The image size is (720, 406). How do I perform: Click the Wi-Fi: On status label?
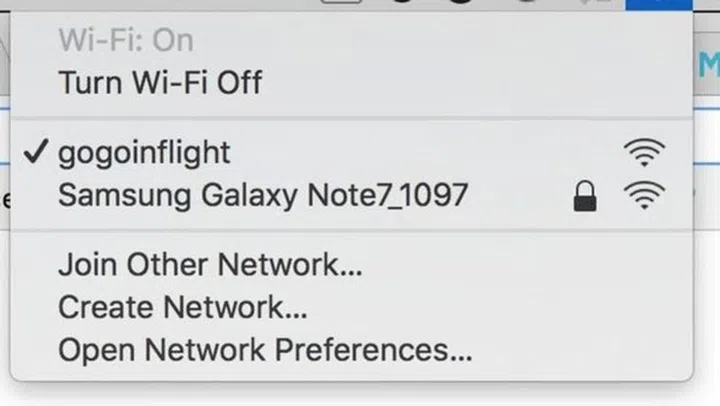pyautogui.click(x=126, y=40)
